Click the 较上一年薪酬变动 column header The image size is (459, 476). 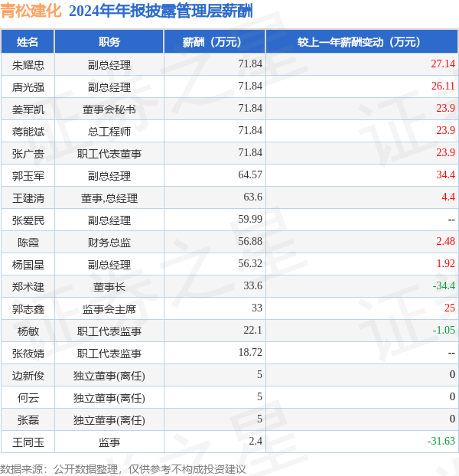pos(362,41)
